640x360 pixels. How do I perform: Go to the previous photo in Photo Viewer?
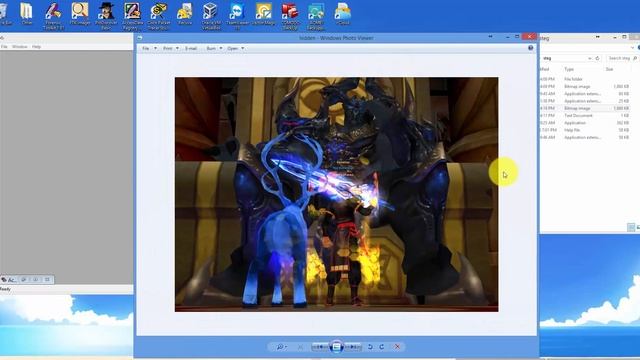coord(320,347)
